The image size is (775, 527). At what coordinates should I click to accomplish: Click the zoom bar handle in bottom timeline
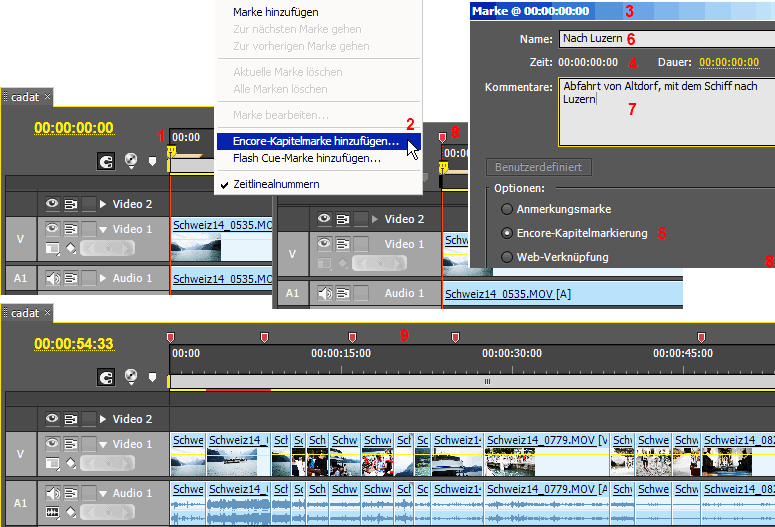(487, 381)
